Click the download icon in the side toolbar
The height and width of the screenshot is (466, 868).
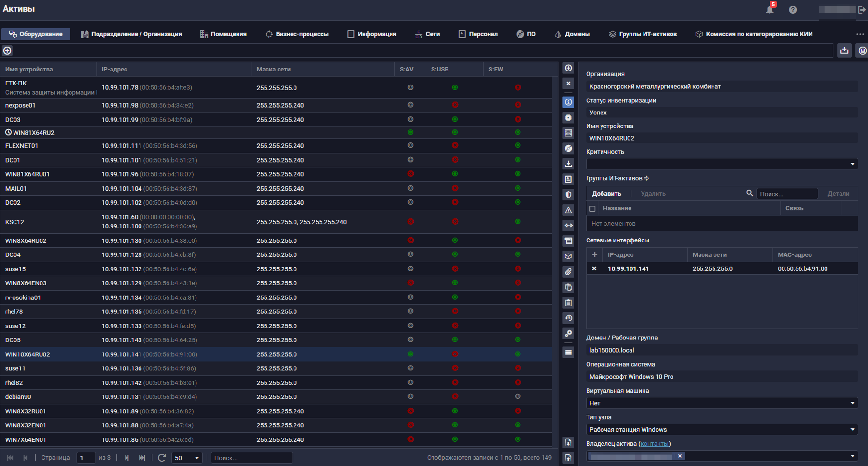568,164
